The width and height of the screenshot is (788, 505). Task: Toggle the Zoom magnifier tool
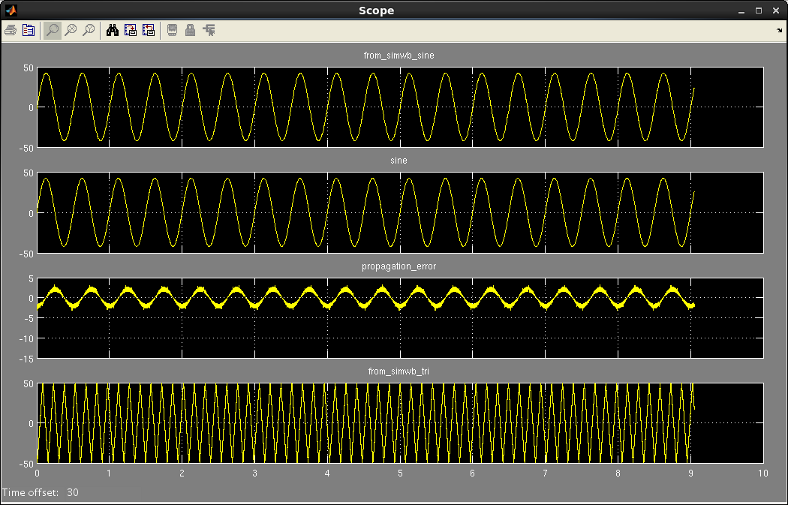click(52, 31)
